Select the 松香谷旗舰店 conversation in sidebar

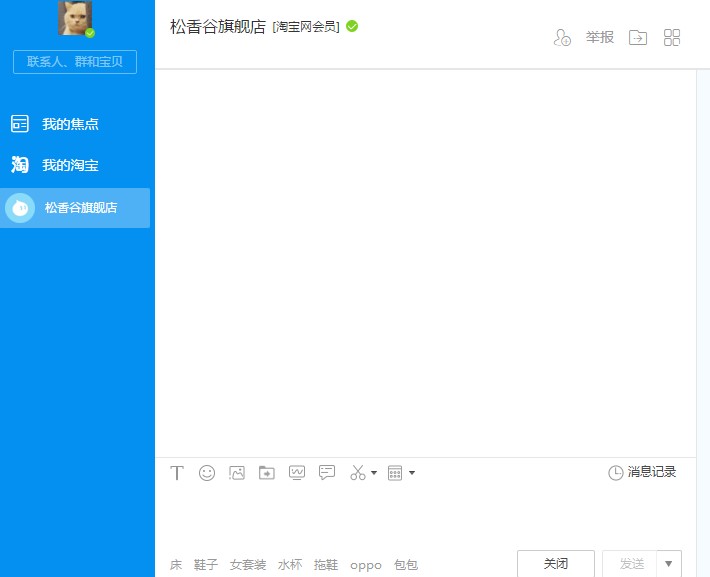point(75,208)
